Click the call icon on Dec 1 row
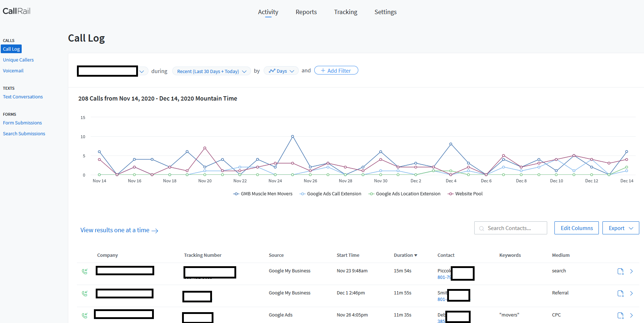644x323 pixels. click(x=85, y=293)
